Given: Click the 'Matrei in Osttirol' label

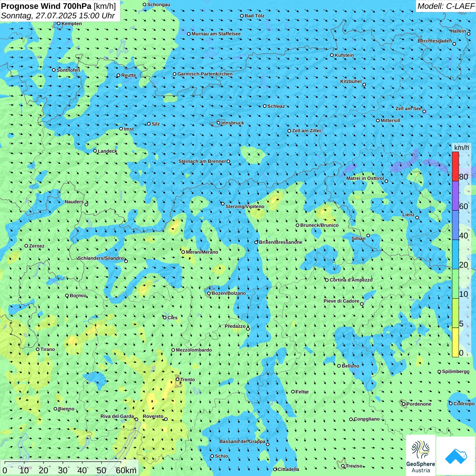Looking at the screenshot, I should point(365,178).
